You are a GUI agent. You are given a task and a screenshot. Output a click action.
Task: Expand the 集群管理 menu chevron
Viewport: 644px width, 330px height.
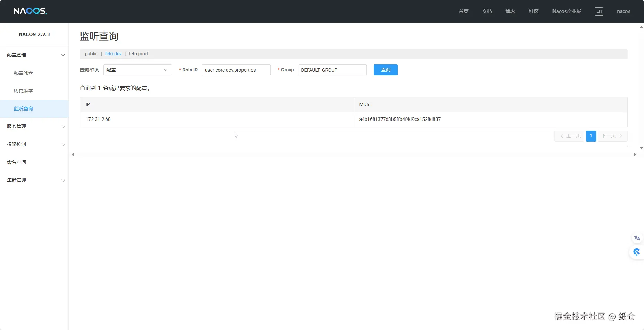click(63, 181)
